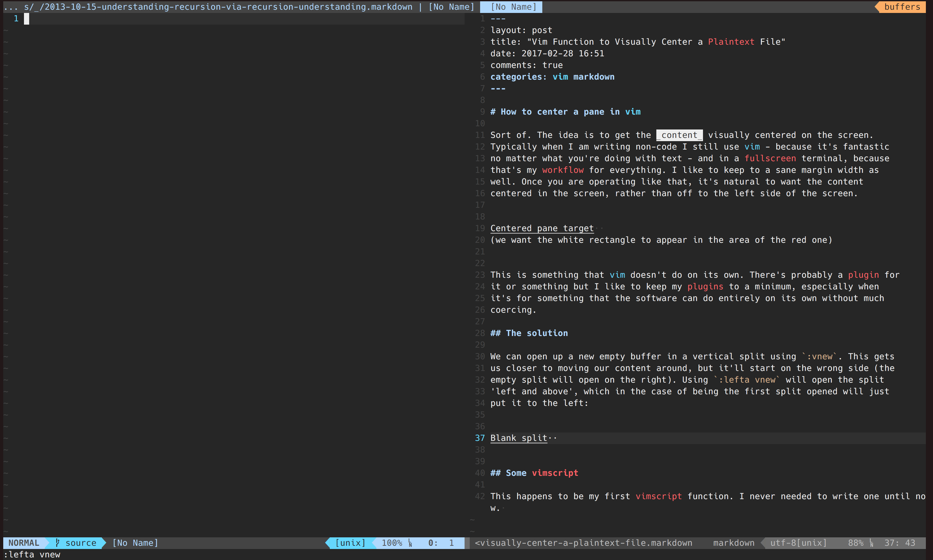The width and height of the screenshot is (933, 560).
Task: Click the blue word vim on line 12
Action: click(752, 147)
